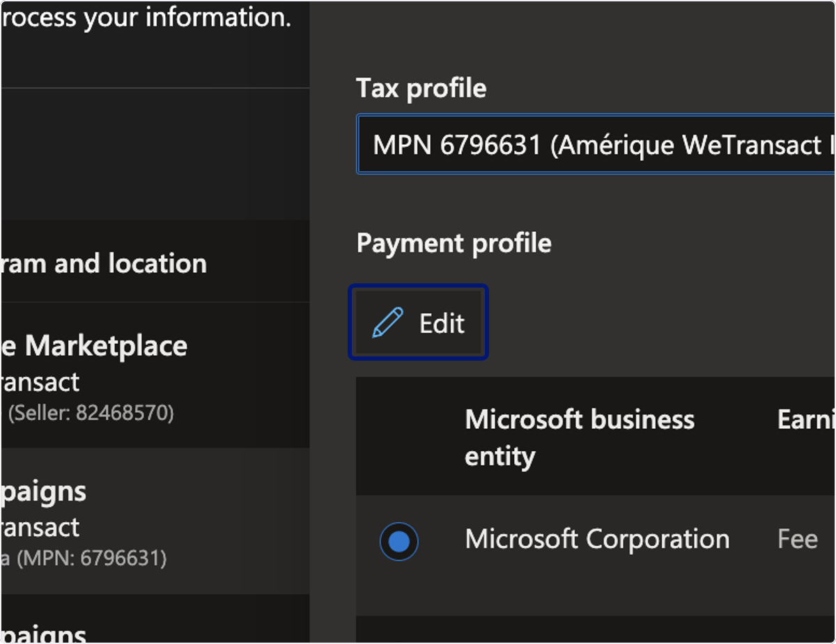
Task: Click the pencil icon beside Edit
Action: pyautogui.click(x=387, y=323)
